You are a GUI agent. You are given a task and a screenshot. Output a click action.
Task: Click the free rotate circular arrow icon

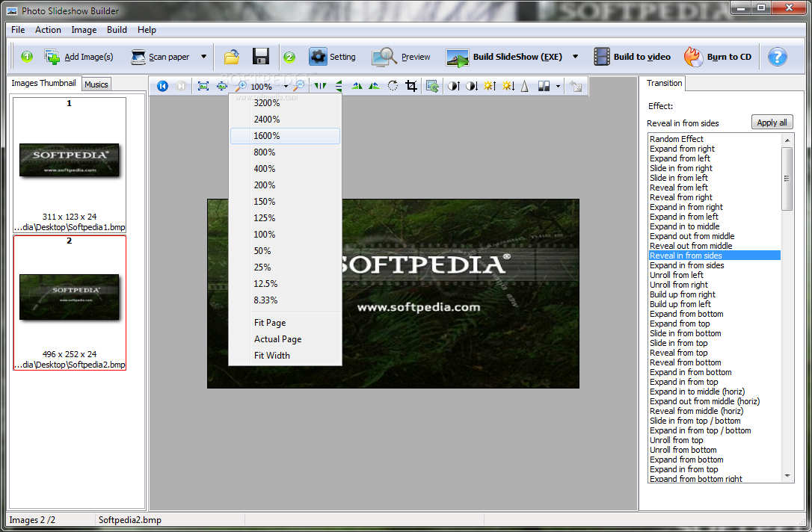393,86
